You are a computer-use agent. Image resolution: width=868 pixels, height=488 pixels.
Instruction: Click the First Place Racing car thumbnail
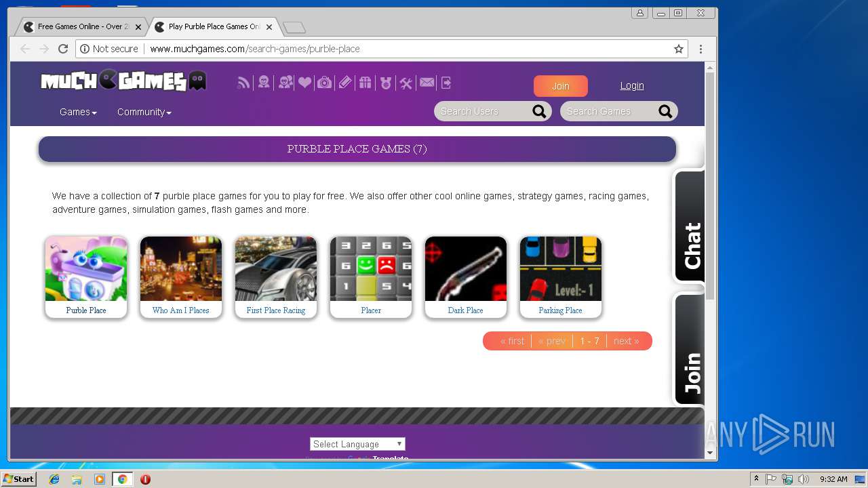pyautogui.click(x=276, y=268)
